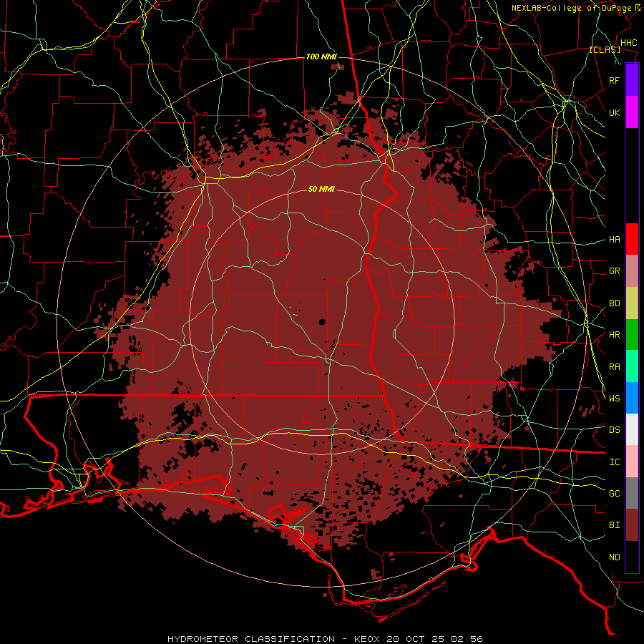The height and width of the screenshot is (644, 644).
Task: Click the Hydrometeor Classification KEOX title caption
Action: [325, 639]
